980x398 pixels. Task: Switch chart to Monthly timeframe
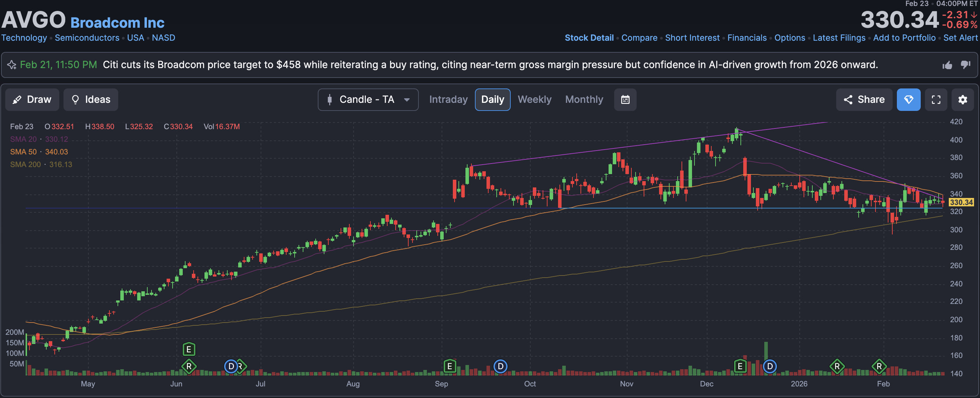(584, 100)
